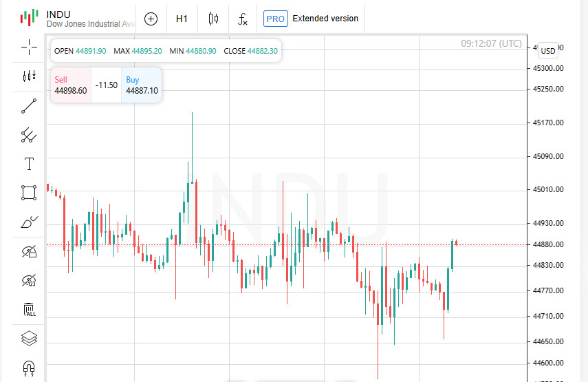
Task: Change the H1 timeframe
Action: 182,19
